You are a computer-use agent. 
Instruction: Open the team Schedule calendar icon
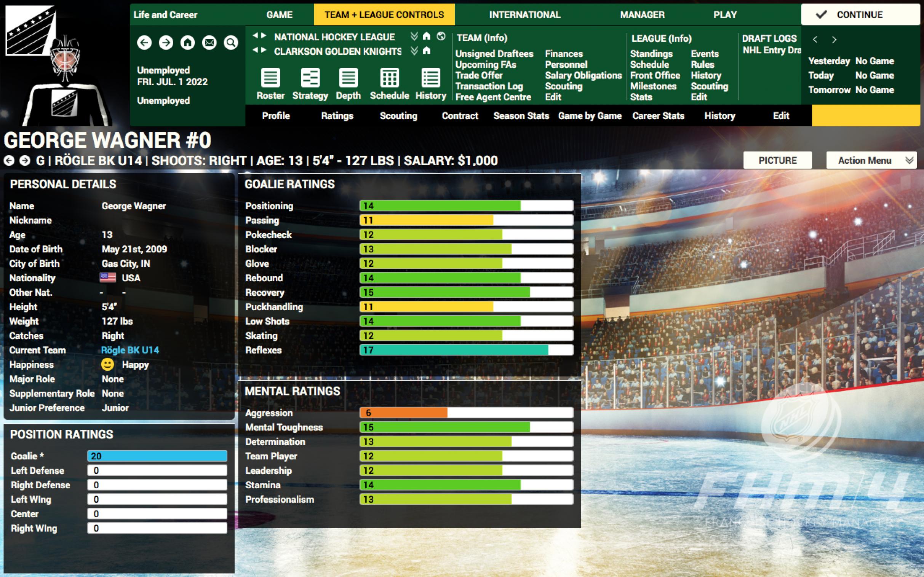coord(389,78)
